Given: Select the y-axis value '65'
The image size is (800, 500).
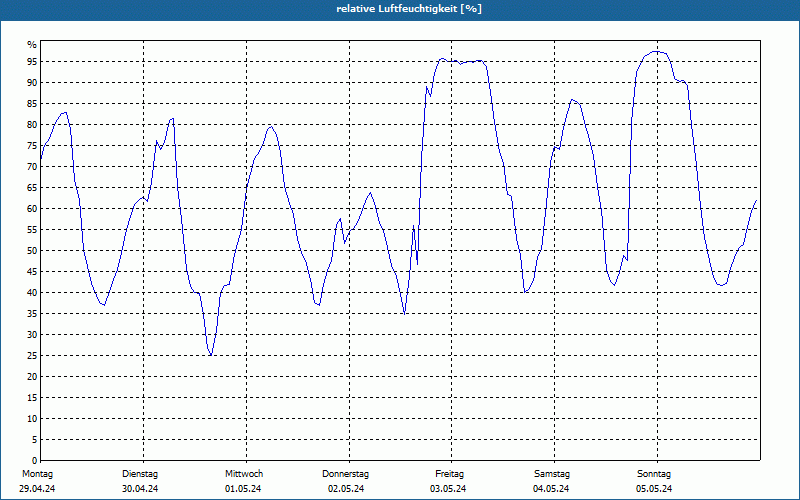Looking at the screenshot, I should pyautogui.click(x=32, y=188).
